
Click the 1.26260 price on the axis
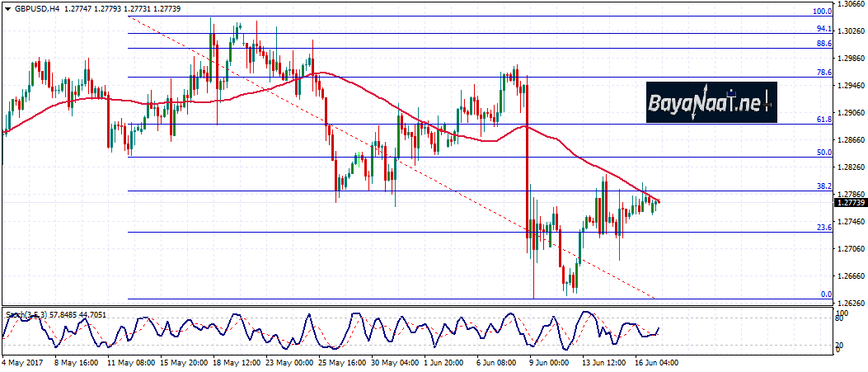(x=852, y=303)
